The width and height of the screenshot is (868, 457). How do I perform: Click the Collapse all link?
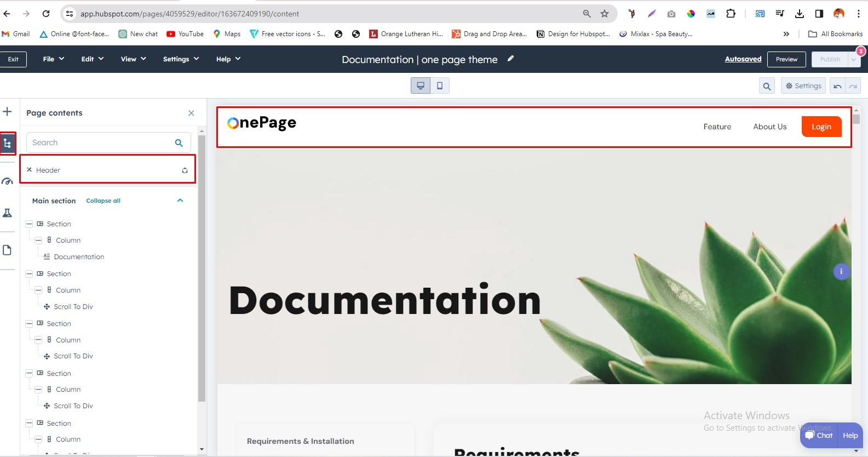pos(103,201)
